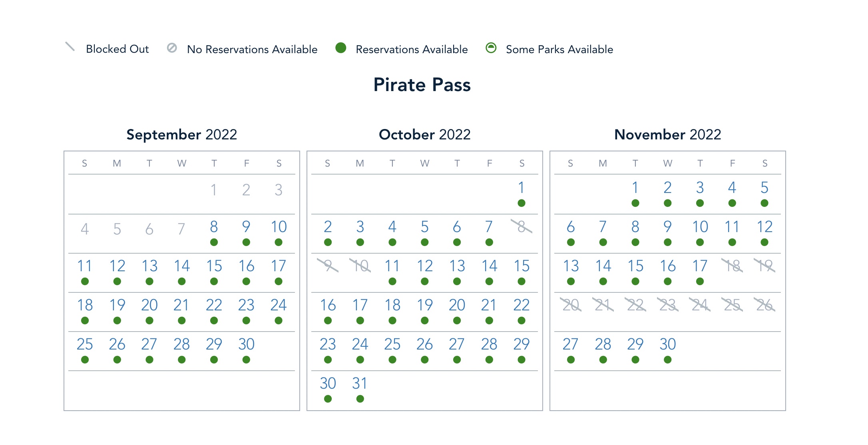Click blocked-out date October 9

[328, 266]
